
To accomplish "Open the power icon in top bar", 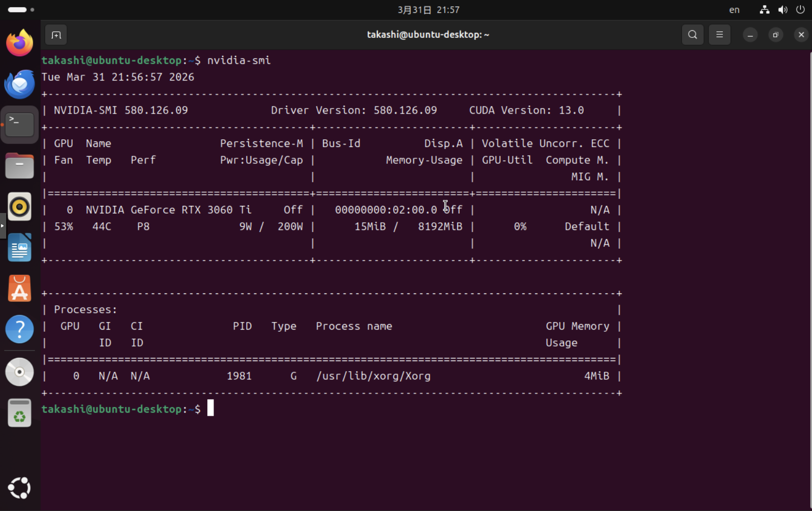I will (800, 10).
